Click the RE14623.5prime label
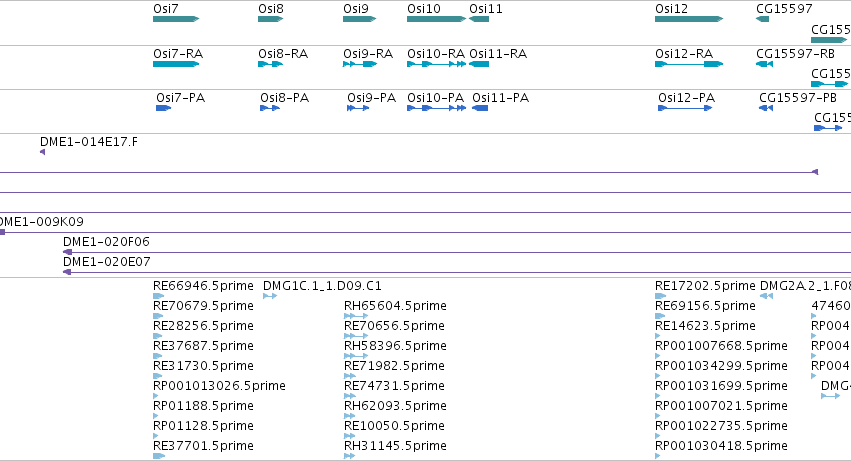 click(x=705, y=326)
